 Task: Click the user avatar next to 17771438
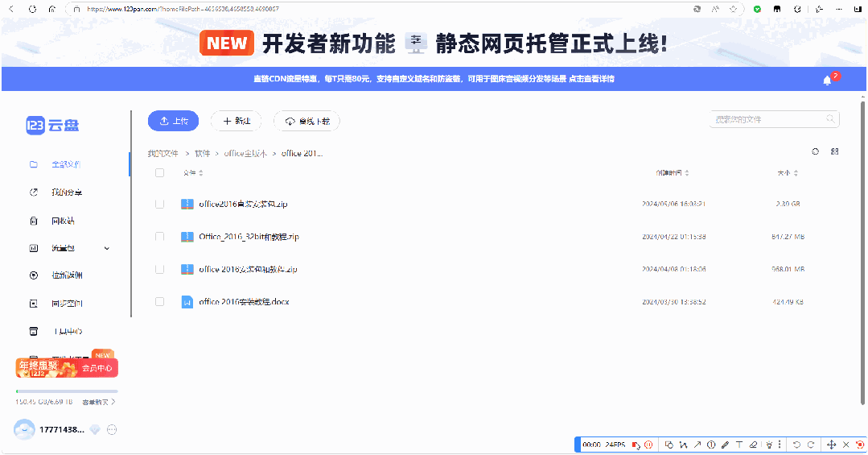[x=24, y=429]
